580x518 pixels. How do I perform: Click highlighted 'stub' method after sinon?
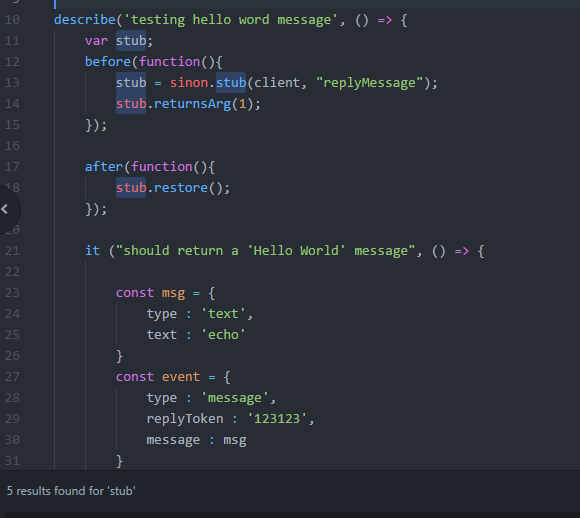[x=231, y=83]
